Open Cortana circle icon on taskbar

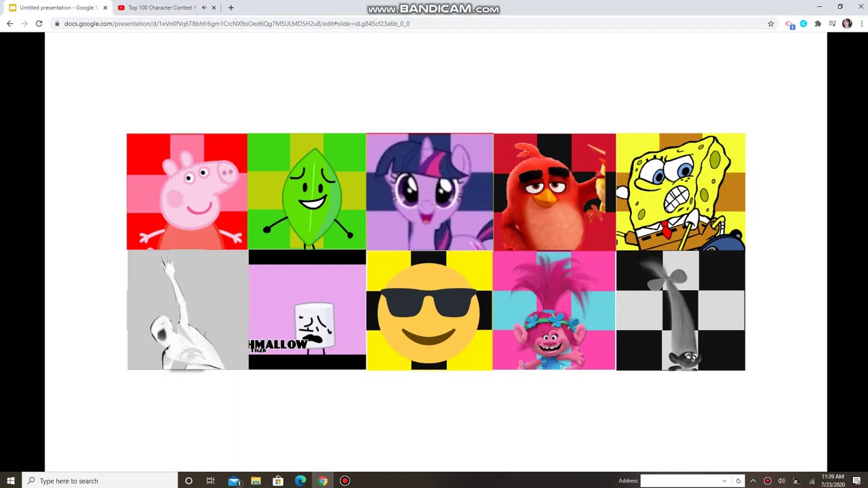[x=189, y=481]
